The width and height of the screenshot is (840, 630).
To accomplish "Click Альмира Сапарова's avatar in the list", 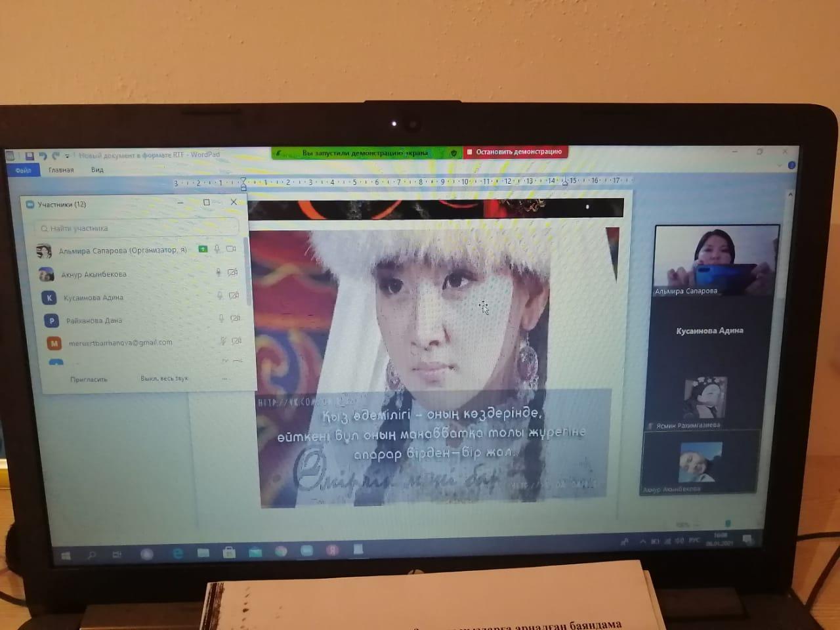I will point(44,251).
